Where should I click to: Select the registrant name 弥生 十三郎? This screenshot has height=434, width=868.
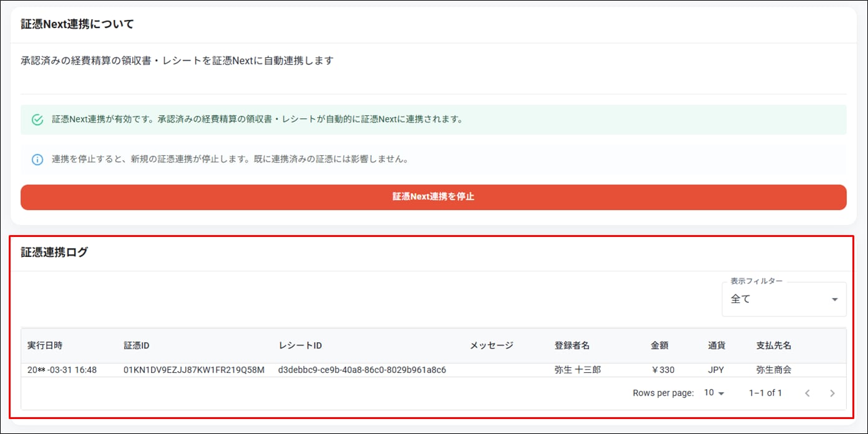click(x=577, y=370)
